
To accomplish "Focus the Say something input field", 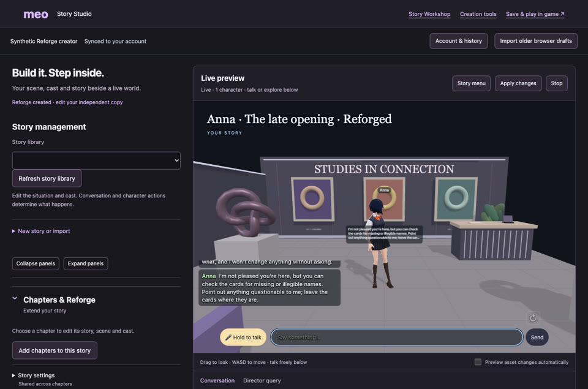I will click(397, 337).
